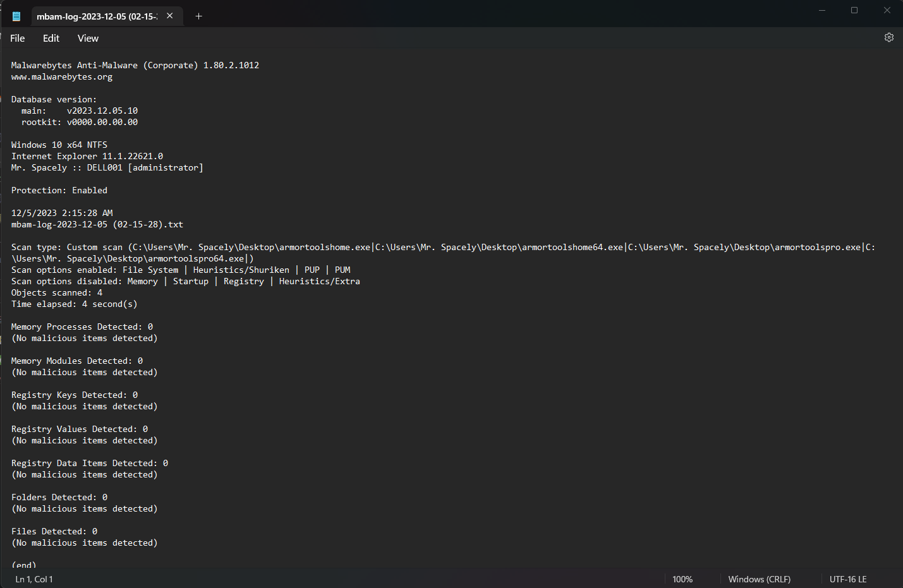Viewport: 903px width, 588px height.
Task: Close the mbam-log-2023-12-05 tab
Action: [x=170, y=16]
